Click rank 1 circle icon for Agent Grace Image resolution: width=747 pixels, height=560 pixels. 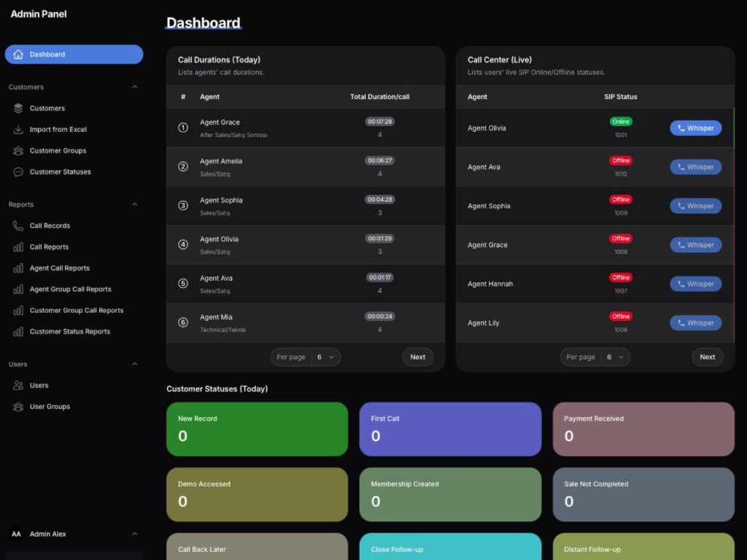pos(183,128)
